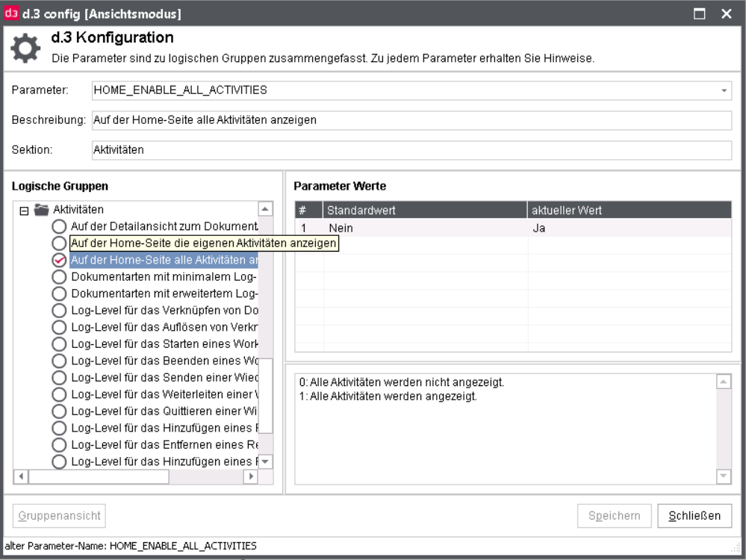Collapse the Aktivitäten tree group
Viewport: 746px width, 560px height.
pos(24,211)
